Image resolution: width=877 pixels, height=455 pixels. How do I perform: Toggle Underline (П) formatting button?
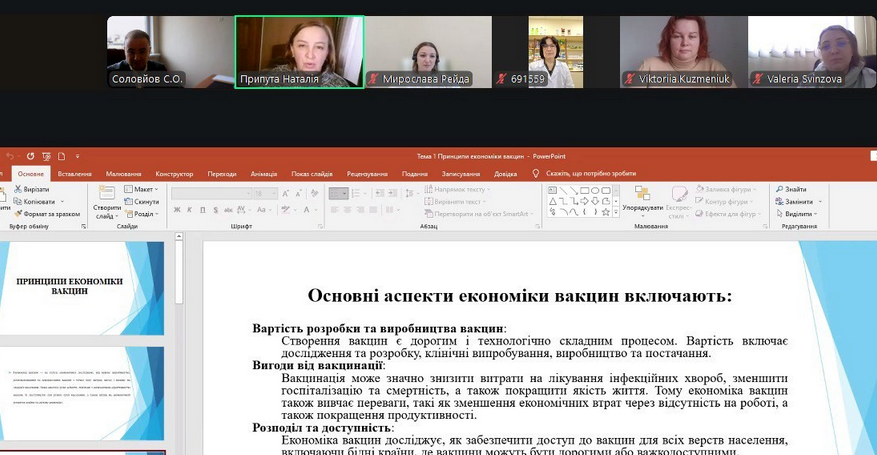pyautogui.click(x=203, y=210)
